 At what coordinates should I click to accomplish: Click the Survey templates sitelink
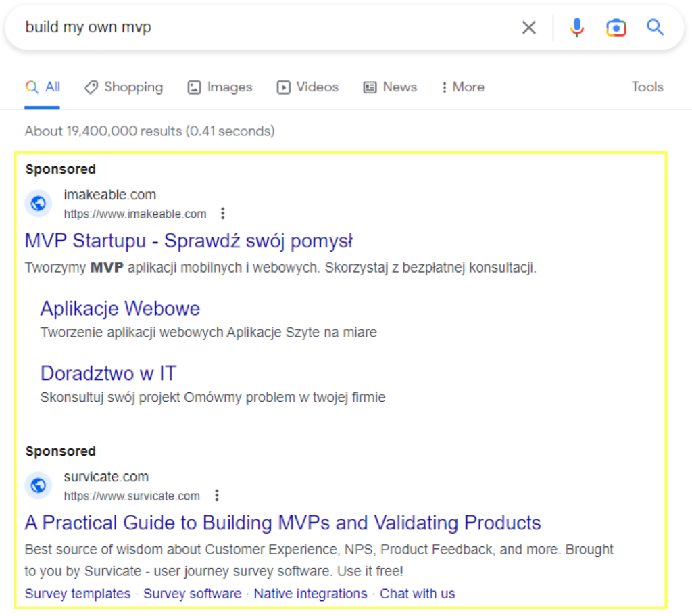(x=78, y=594)
